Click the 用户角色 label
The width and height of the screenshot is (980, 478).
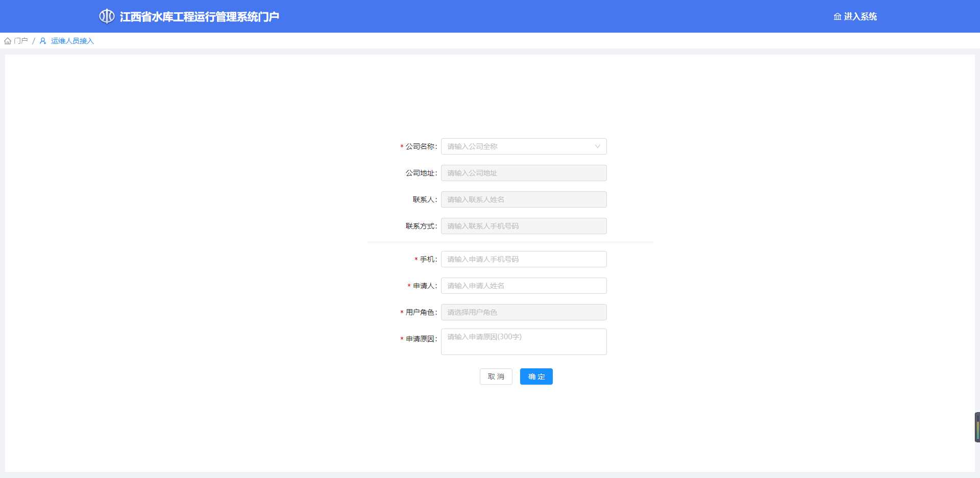click(421, 312)
